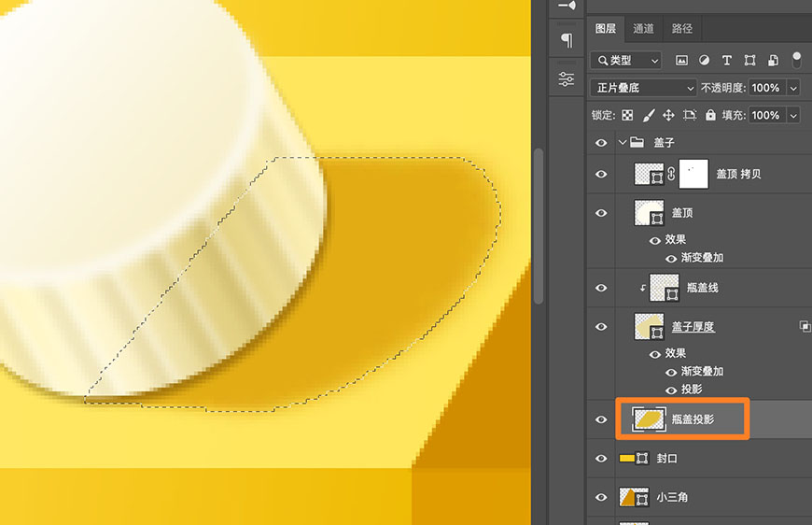
Task: Hide the 盖子 group
Action: [x=601, y=143]
